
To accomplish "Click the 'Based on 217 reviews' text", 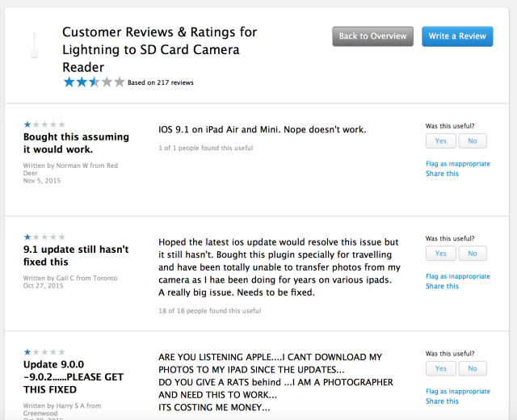I will point(161,82).
